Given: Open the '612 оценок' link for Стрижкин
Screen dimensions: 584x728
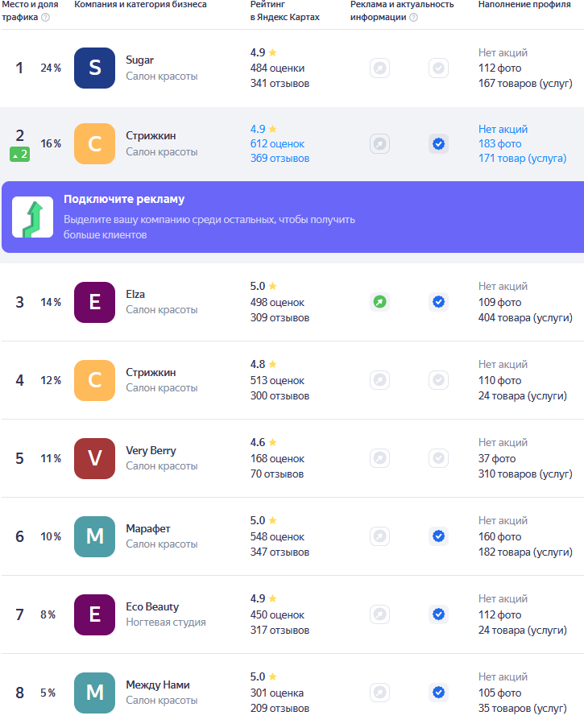Looking at the screenshot, I should coord(277,144).
